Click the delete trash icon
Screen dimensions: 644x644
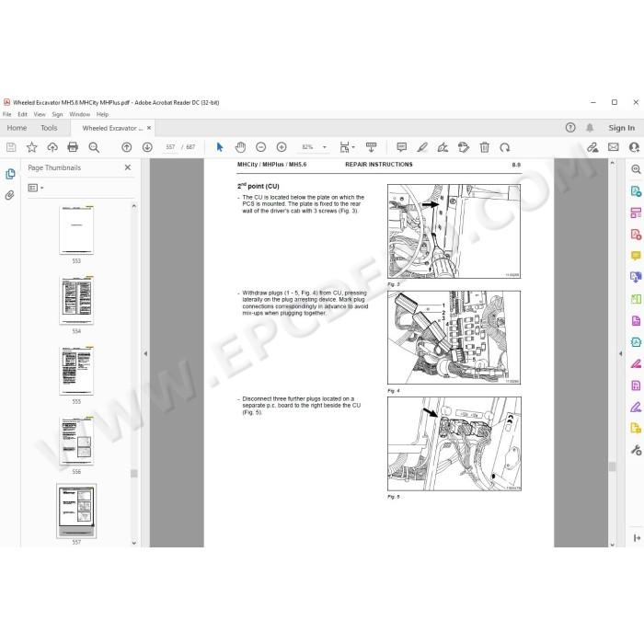pyautogui.click(x=485, y=147)
